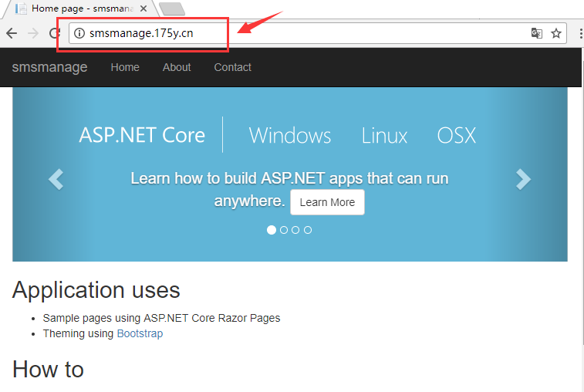This screenshot has width=584, height=392.
Task: Click the translate page icon
Action: coord(537,33)
